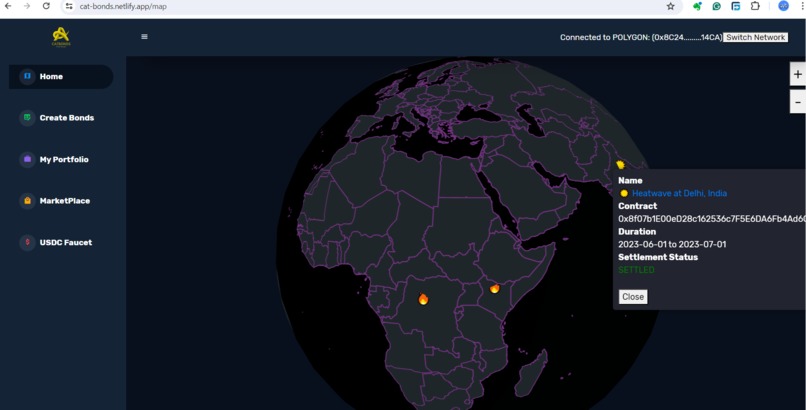Viewport: 806px width, 410px height.
Task: Click the USDC Faucet sidebar icon
Action: pos(27,242)
